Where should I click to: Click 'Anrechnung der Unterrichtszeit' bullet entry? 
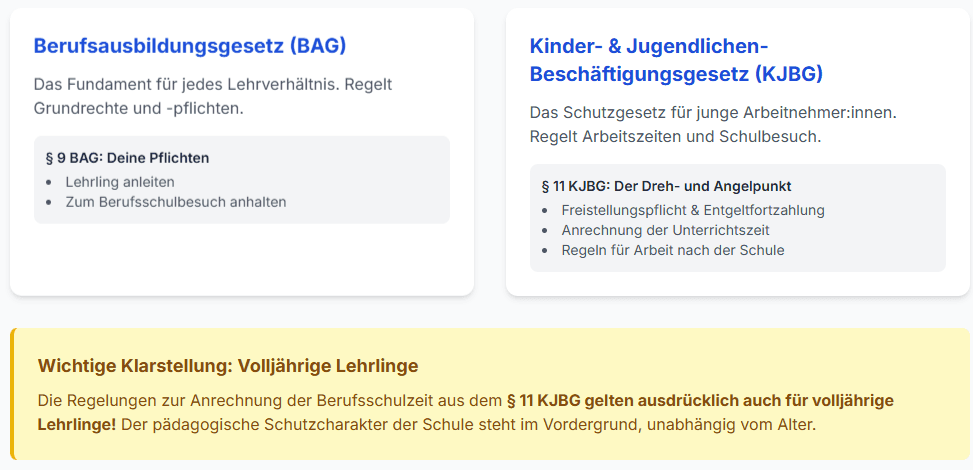tap(665, 230)
